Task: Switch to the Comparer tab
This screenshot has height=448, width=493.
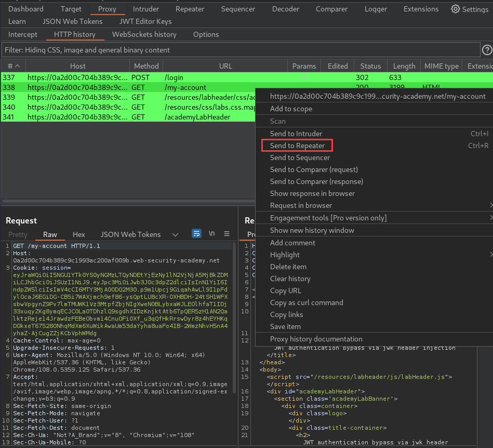Action: 331,9
